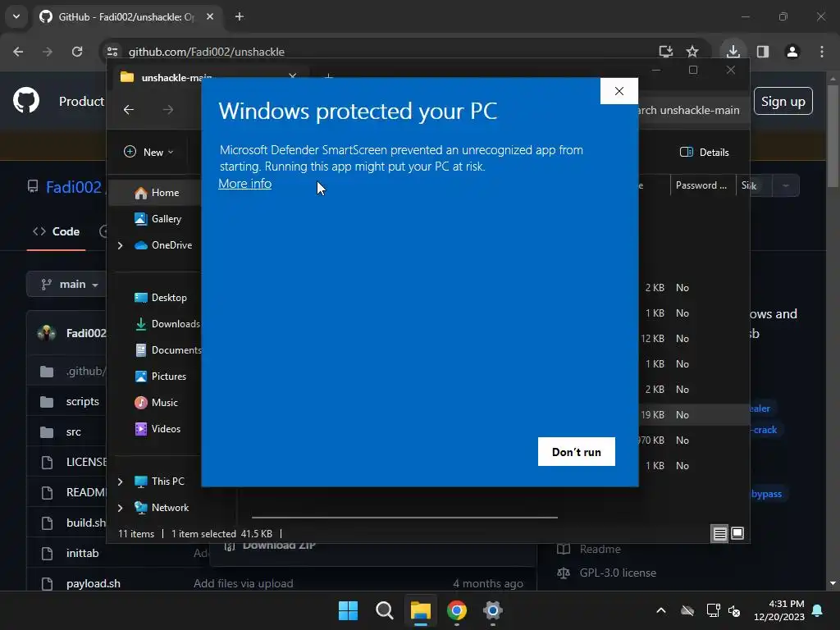
Task: Go forward in File Explorer
Action: click(x=168, y=110)
